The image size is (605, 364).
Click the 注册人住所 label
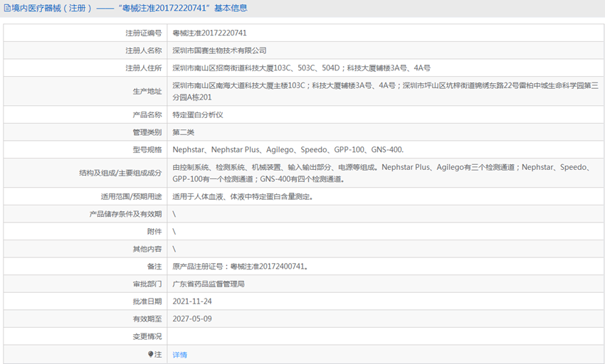(x=144, y=68)
